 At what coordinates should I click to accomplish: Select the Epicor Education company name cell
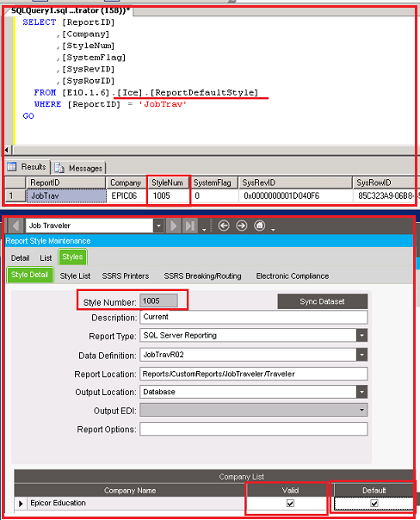137,504
